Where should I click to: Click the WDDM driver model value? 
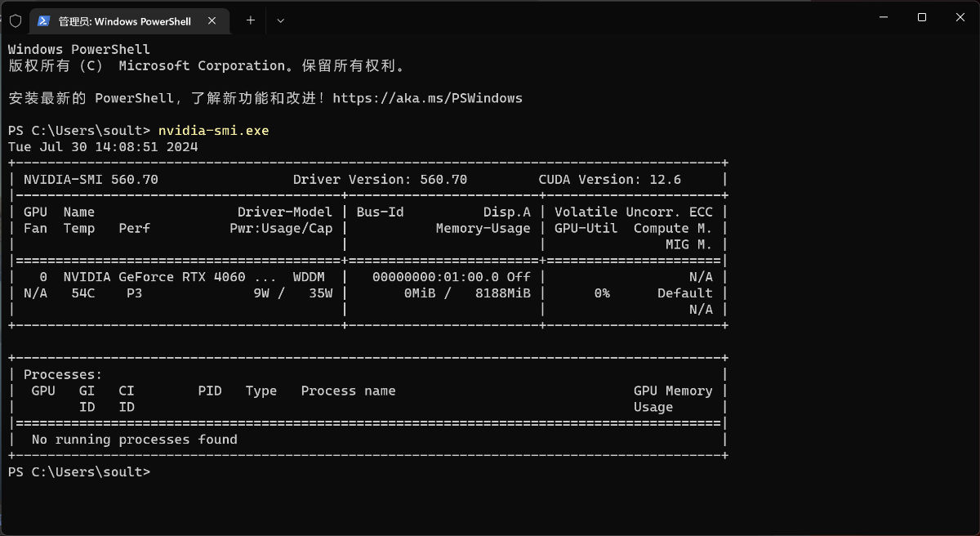click(309, 277)
